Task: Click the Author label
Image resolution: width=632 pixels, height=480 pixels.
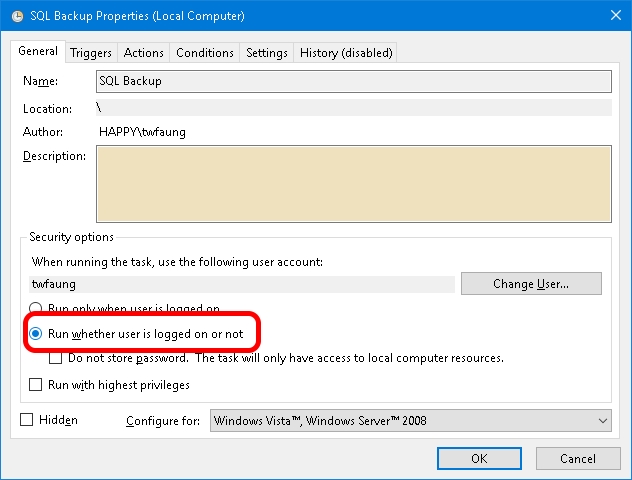Action: pyautogui.click(x=43, y=132)
